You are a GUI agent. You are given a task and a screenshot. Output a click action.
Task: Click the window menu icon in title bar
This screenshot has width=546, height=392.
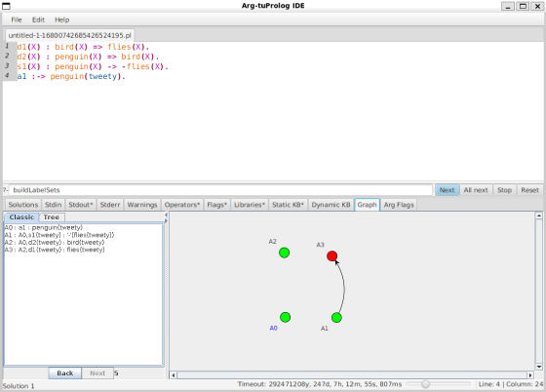tap(6, 6)
